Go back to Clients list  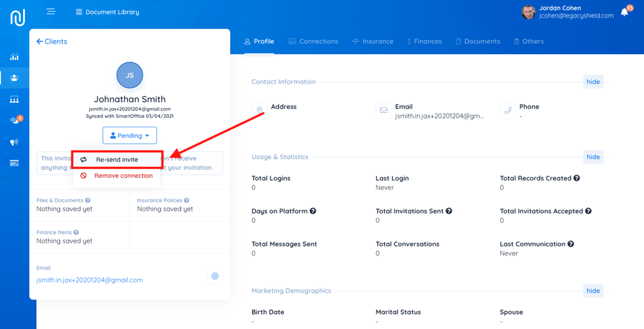click(x=52, y=41)
